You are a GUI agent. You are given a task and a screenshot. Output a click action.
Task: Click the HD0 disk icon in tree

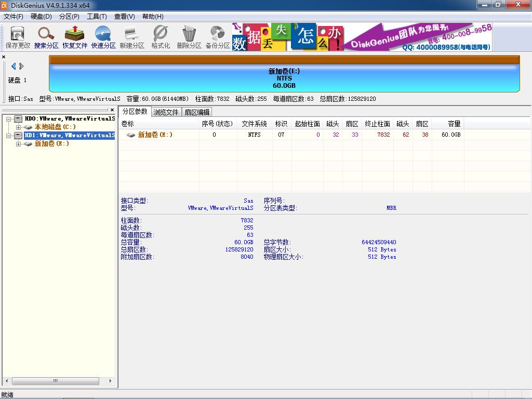tap(18, 119)
